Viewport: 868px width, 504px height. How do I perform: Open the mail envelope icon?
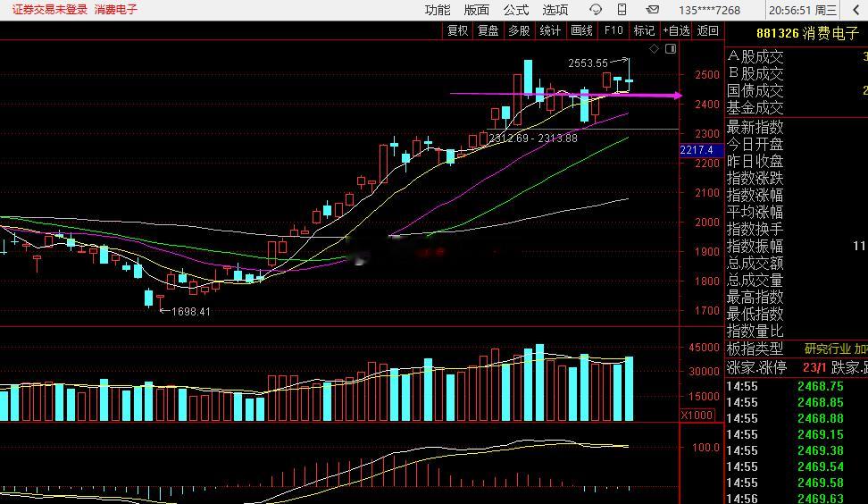click(x=653, y=10)
